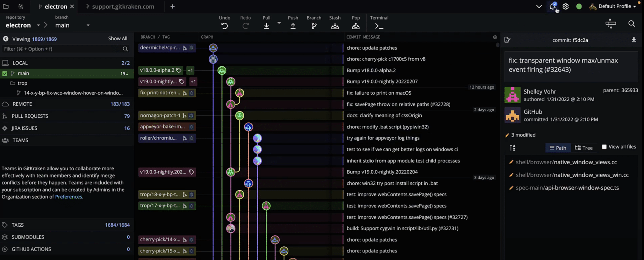Click the commit node for Bump v18.0.0-alpha.2

222,71
